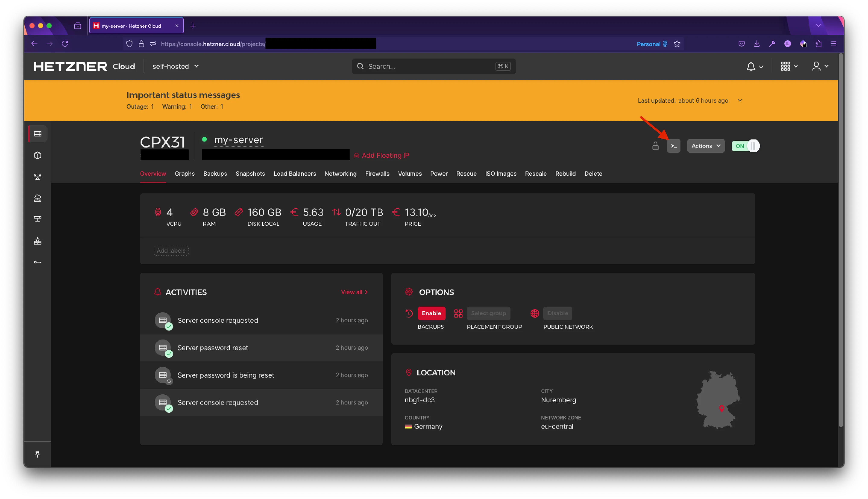Open the Load Balancers tab
This screenshot has width=868, height=499.
click(294, 174)
